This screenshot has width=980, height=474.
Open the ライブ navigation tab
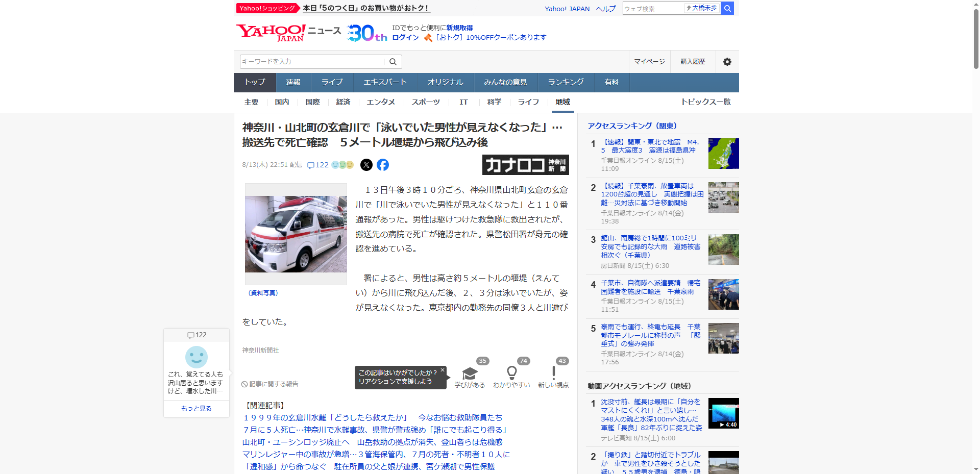tap(332, 82)
